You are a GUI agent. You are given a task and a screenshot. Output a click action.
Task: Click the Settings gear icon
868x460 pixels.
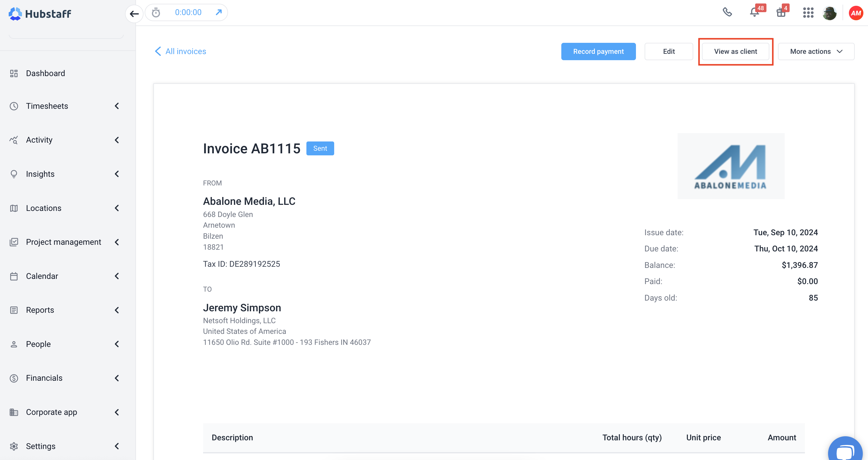coord(14,446)
